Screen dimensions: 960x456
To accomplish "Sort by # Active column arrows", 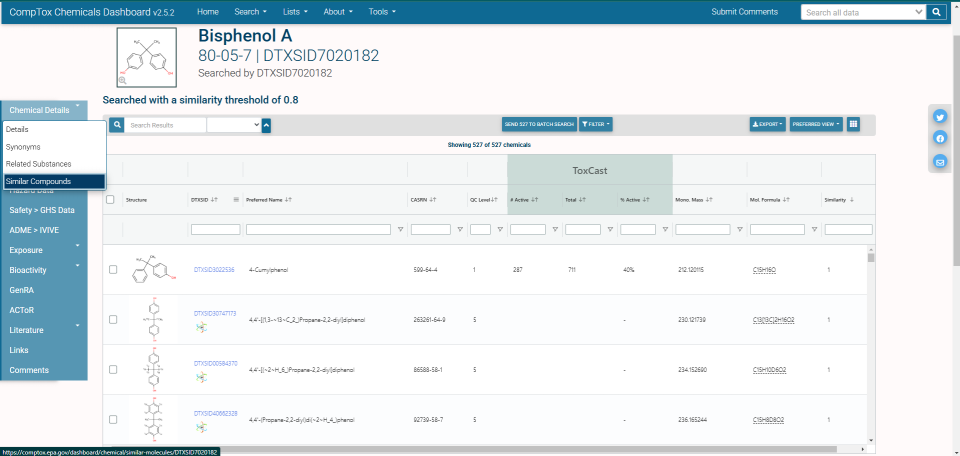I will click(x=534, y=200).
